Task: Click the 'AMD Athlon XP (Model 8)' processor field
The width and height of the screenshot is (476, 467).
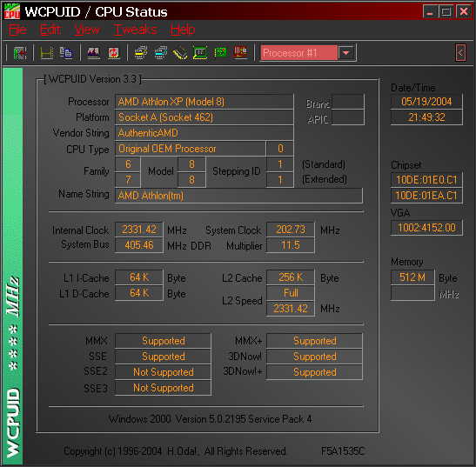Action: tap(204, 102)
